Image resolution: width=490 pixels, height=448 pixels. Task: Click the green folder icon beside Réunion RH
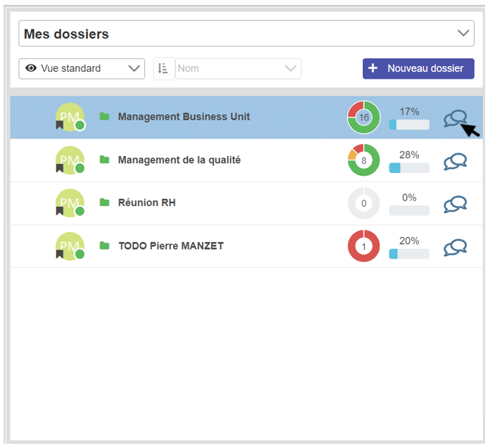[x=105, y=203]
